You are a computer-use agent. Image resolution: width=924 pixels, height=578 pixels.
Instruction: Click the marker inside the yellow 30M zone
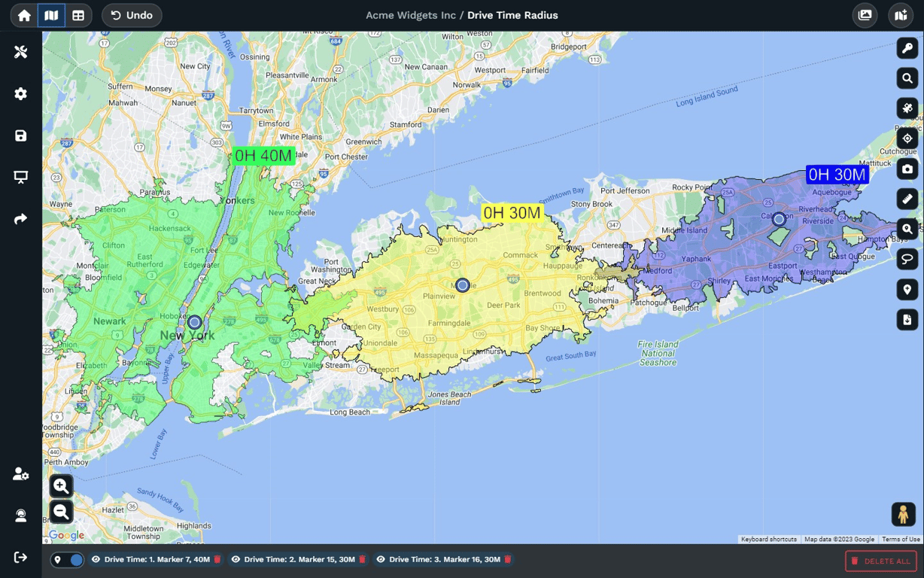click(463, 285)
